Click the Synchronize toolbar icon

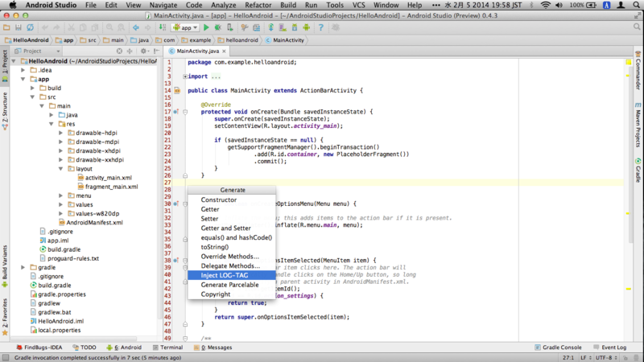30,27
